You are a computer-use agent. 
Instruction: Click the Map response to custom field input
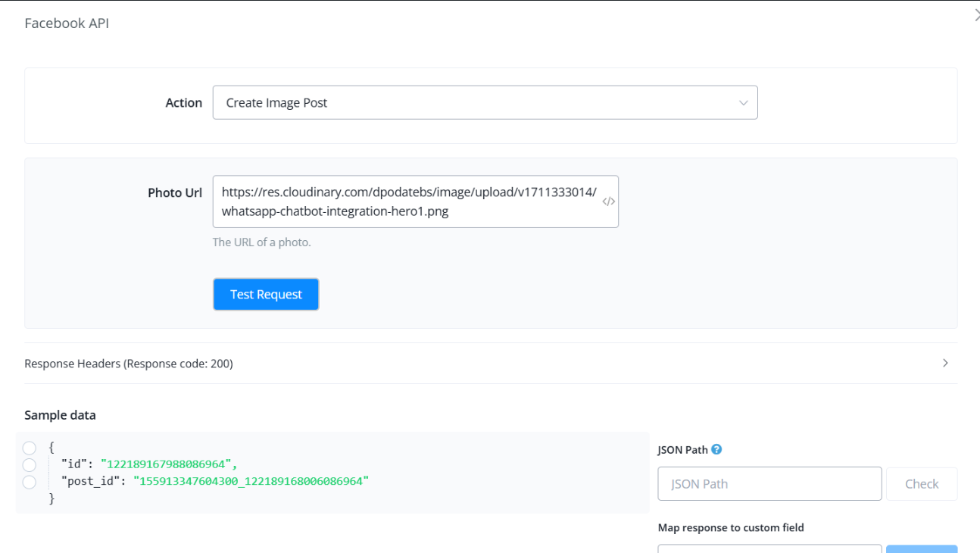click(769, 548)
